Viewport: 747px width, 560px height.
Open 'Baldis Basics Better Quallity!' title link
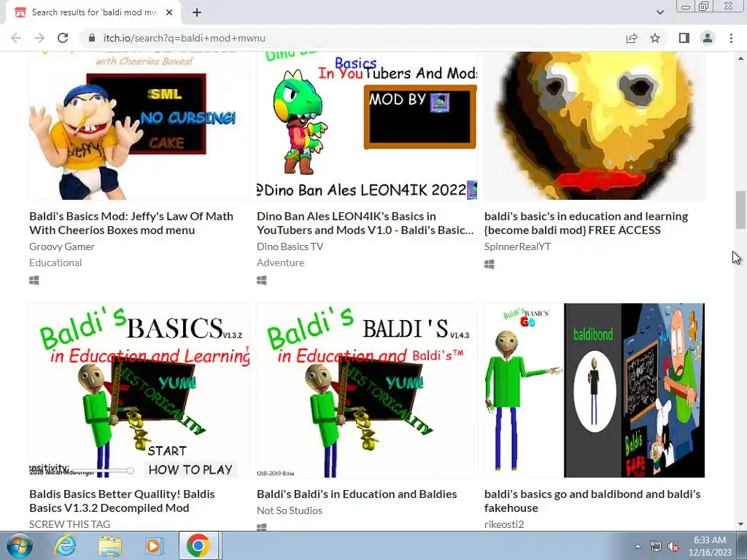coord(122,501)
